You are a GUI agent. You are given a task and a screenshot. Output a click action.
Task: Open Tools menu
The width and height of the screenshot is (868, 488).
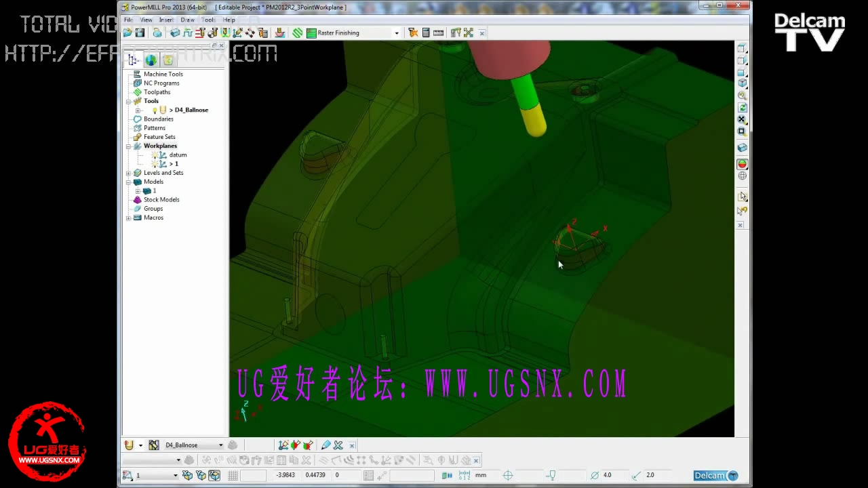tap(208, 20)
